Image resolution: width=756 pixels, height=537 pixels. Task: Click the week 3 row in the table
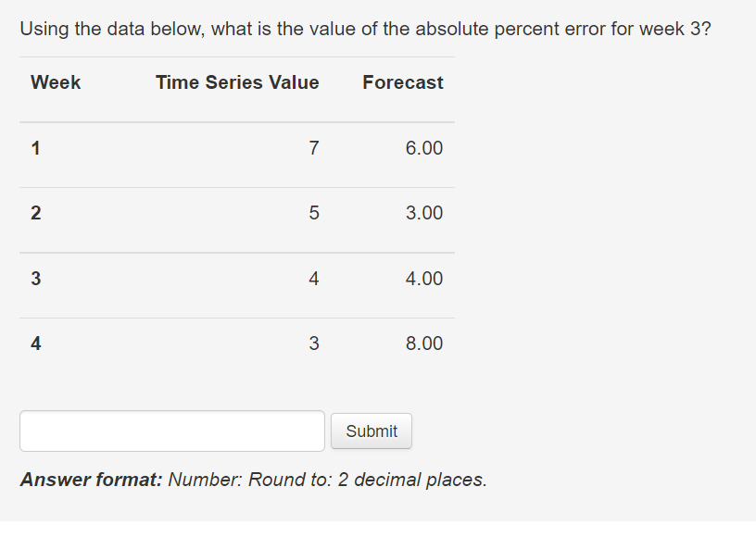pos(232,278)
